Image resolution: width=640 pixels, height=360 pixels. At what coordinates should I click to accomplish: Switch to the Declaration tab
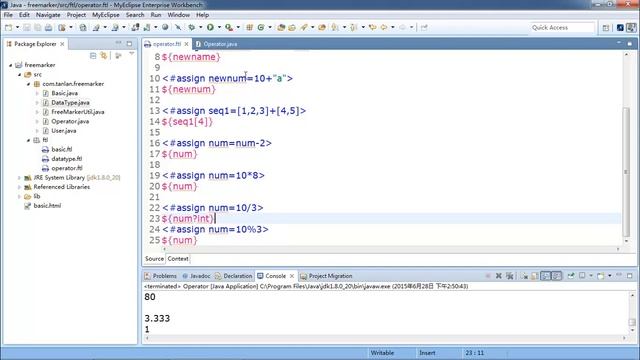[233, 276]
